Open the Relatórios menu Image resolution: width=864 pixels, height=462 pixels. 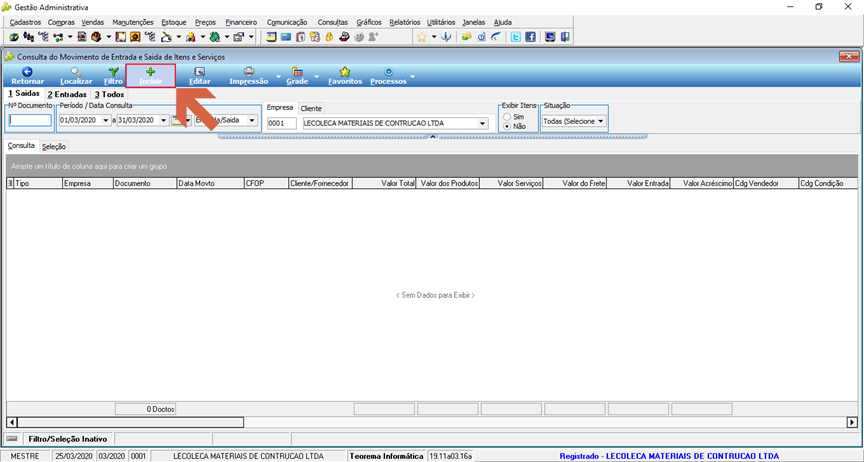[404, 22]
